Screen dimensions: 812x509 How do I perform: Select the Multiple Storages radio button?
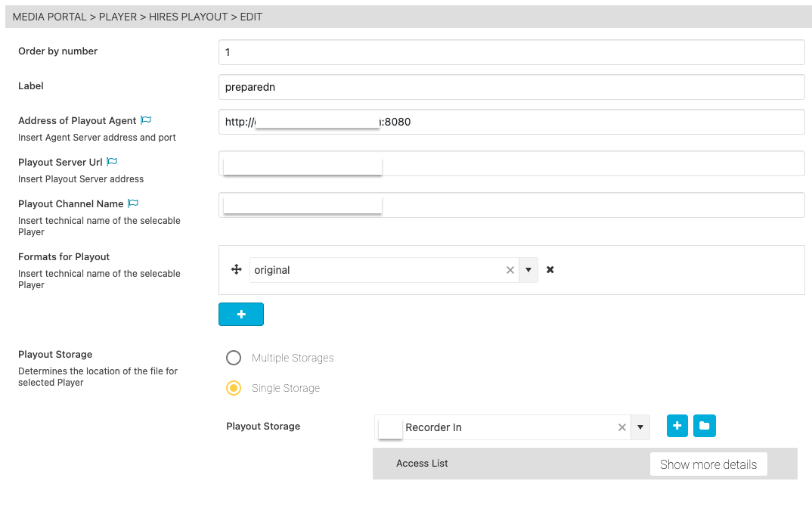click(234, 358)
